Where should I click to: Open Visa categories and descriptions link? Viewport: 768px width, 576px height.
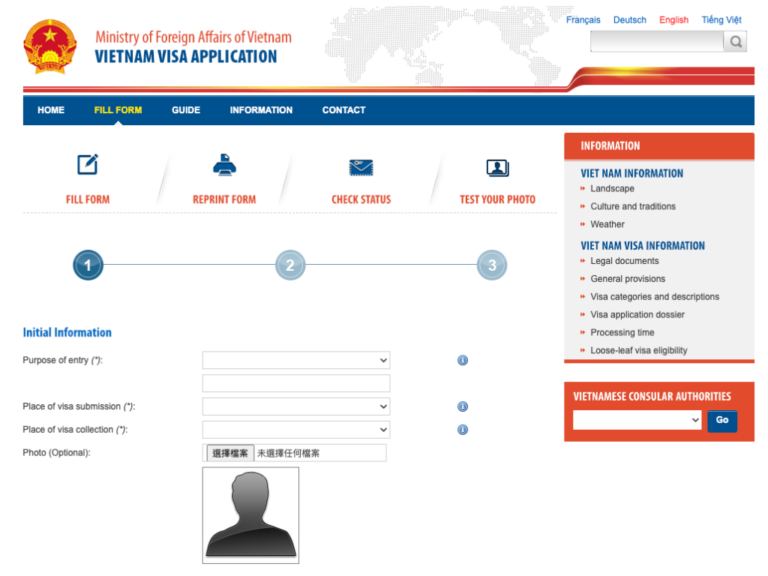click(x=655, y=297)
